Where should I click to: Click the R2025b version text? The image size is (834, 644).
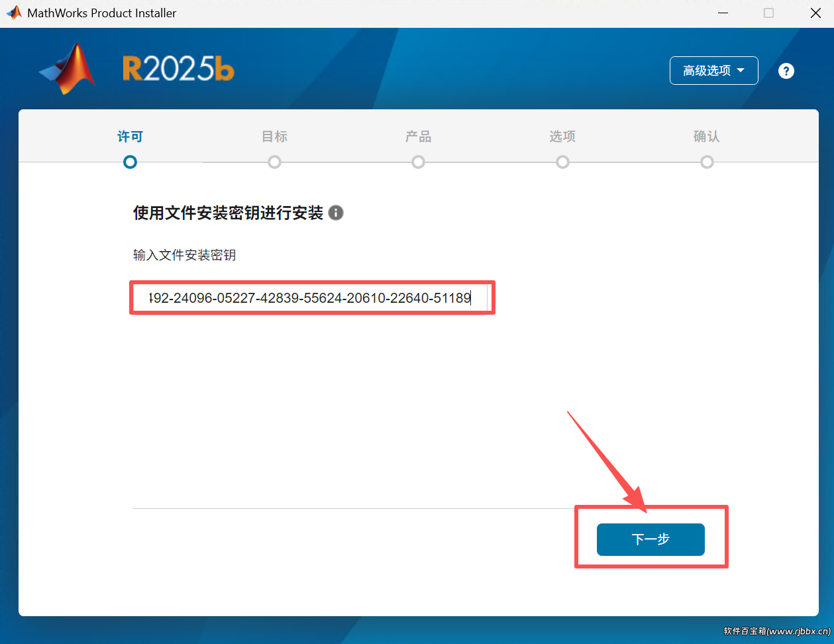coord(178,69)
